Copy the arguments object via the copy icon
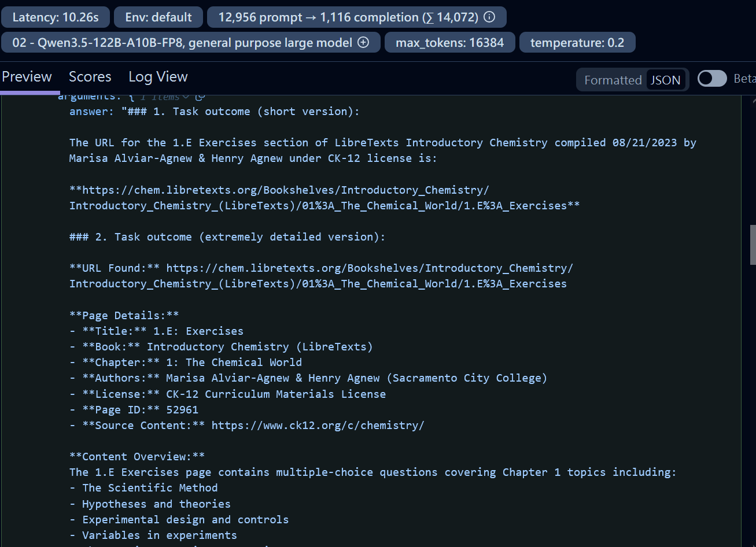756x547 pixels. (200, 97)
